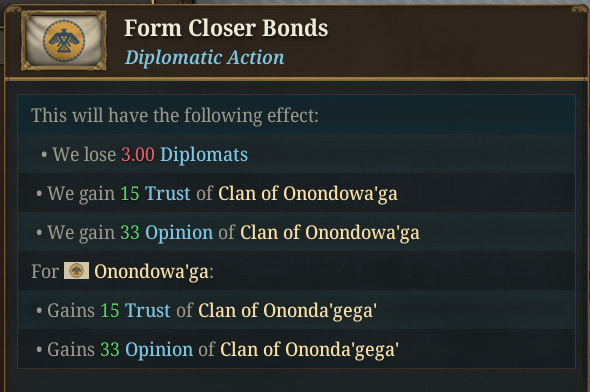Open 'Clan of Onondowa'ga' in the Trust line
Viewport: 590px width, 392px height.
(x=307, y=194)
